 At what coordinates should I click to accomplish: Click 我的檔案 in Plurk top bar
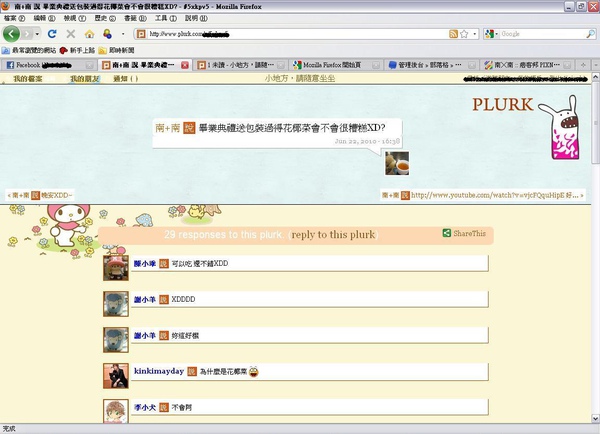tap(28, 78)
